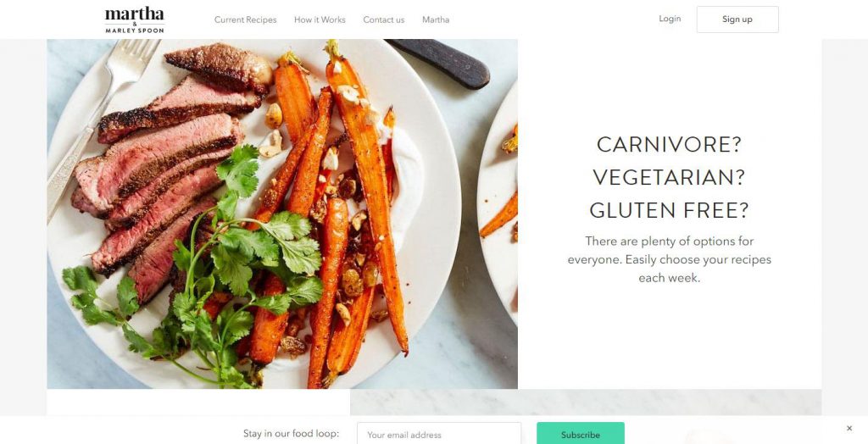Click the Login link
This screenshot has height=444, width=868.
[670, 19]
